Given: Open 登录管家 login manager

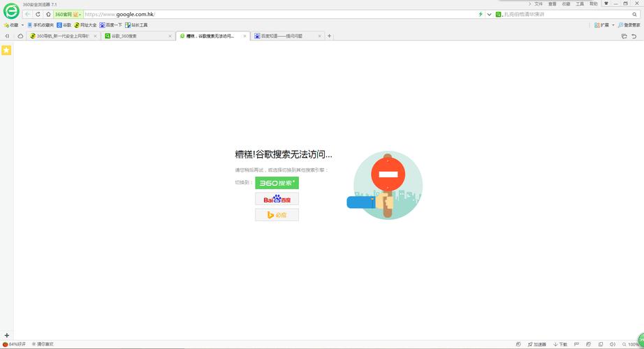Looking at the screenshot, I should (629, 25).
